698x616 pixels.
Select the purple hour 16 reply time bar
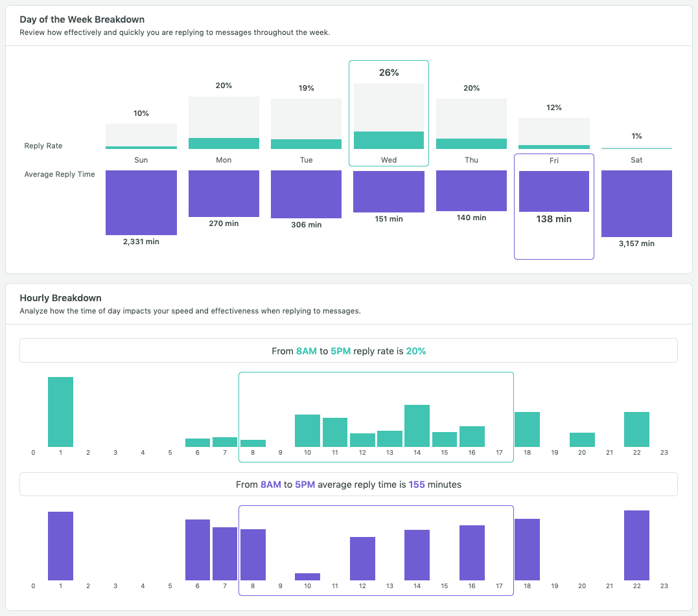point(472,553)
